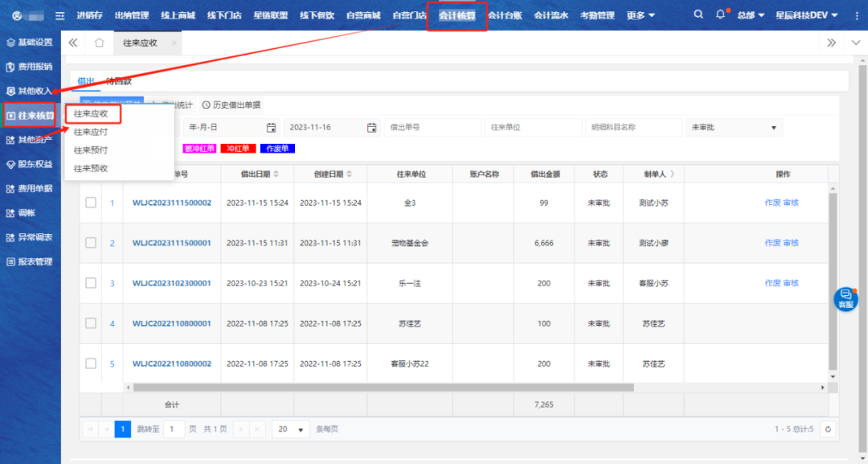Click the table refresh icon at bottom right
Viewport: 868px width, 464px height.
pyautogui.click(x=828, y=429)
